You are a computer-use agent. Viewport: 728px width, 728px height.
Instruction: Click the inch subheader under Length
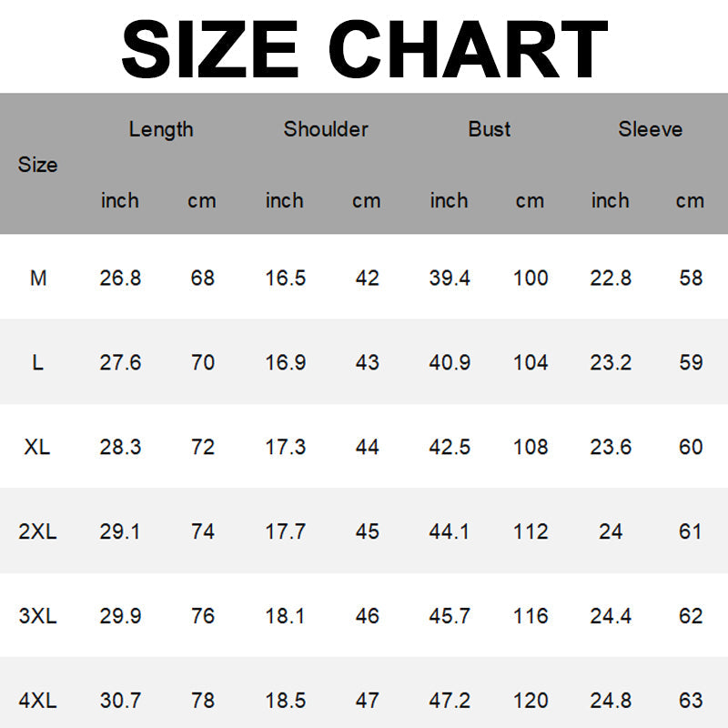pos(120,200)
